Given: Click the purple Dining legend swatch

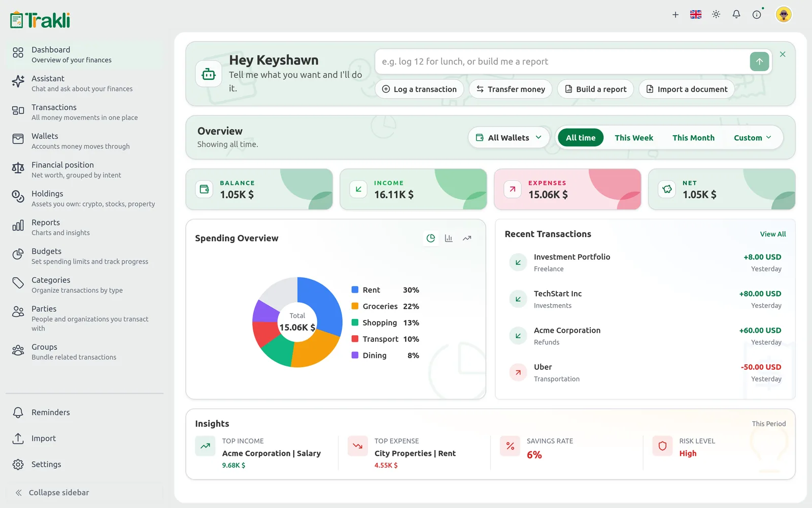Looking at the screenshot, I should [x=355, y=355].
